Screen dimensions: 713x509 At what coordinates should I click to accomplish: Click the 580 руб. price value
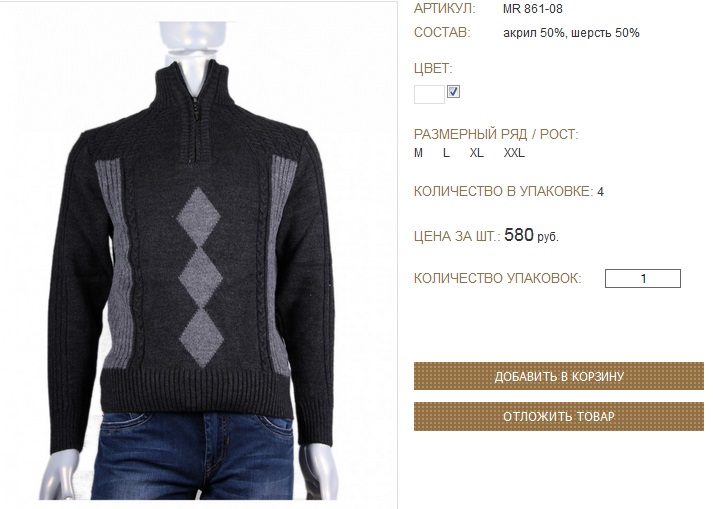531,235
